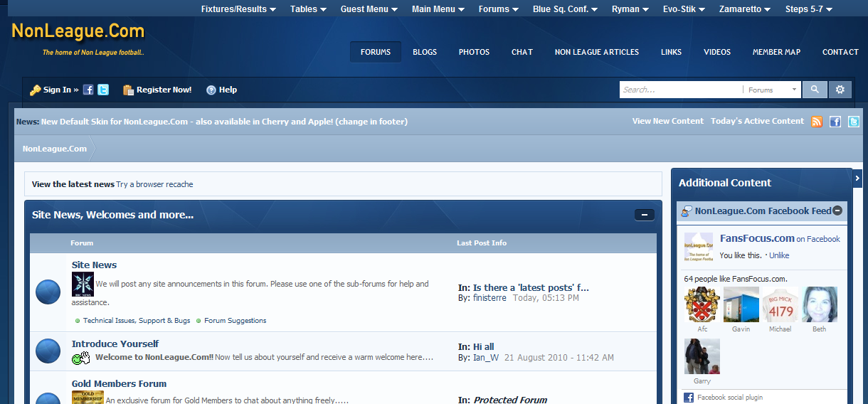Click the waving hand icon under Introduce Yourself

[81, 358]
